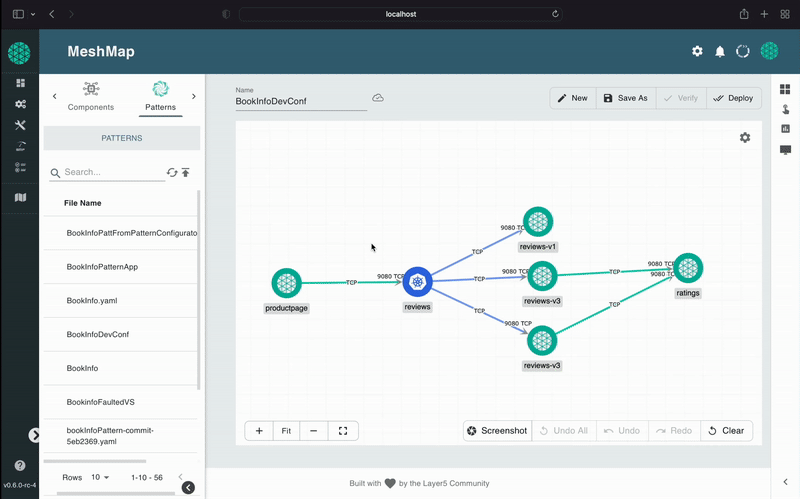Select the productpage node
This screenshot has height=499, width=800.
[287, 283]
